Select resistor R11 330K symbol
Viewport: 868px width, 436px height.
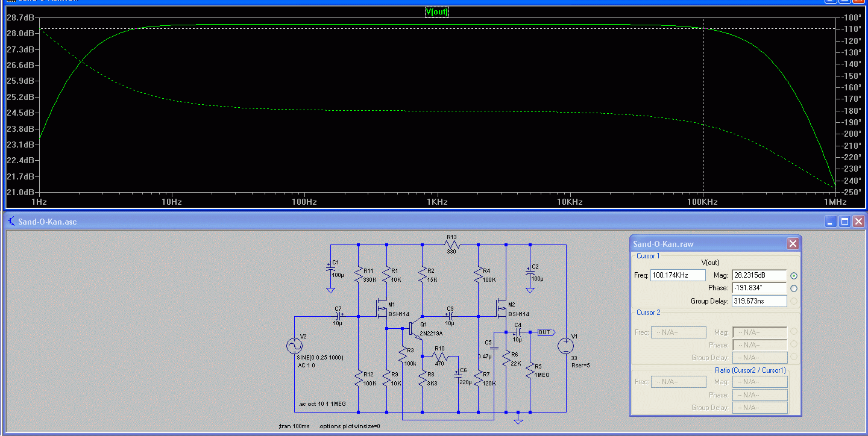coord(359,275)
